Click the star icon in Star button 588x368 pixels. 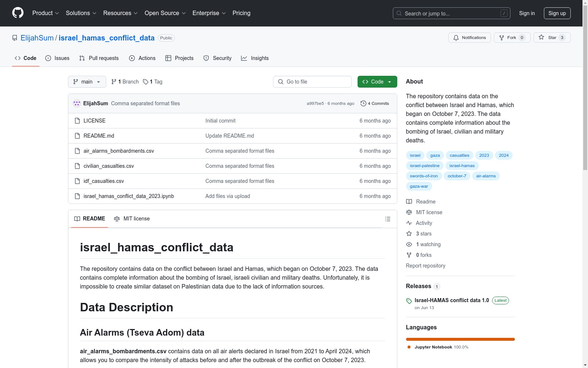point(541,37)
